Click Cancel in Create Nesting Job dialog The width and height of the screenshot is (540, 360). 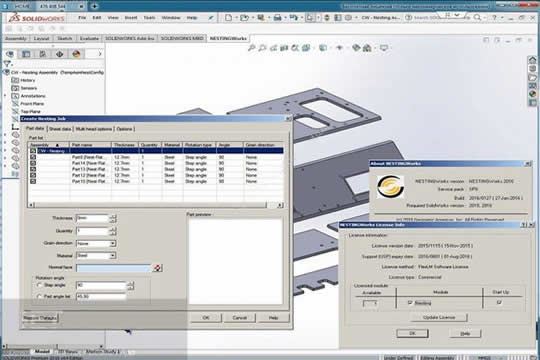[239, 318]
